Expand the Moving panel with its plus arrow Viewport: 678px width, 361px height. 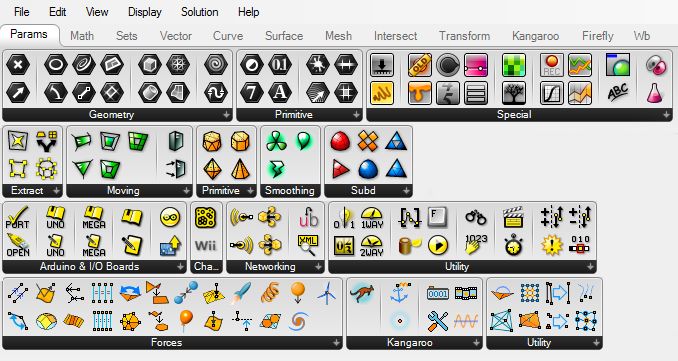(186, 191)
